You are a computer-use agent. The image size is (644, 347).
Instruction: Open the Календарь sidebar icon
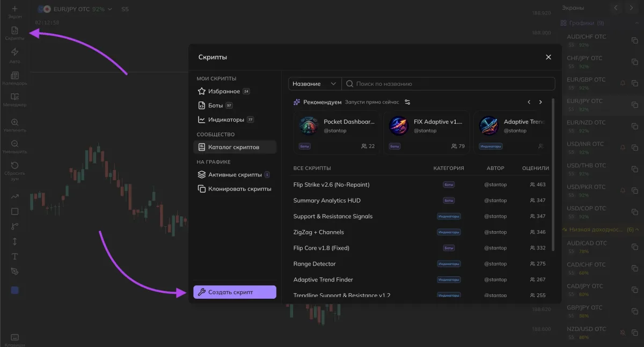click(x=14, y=78)
